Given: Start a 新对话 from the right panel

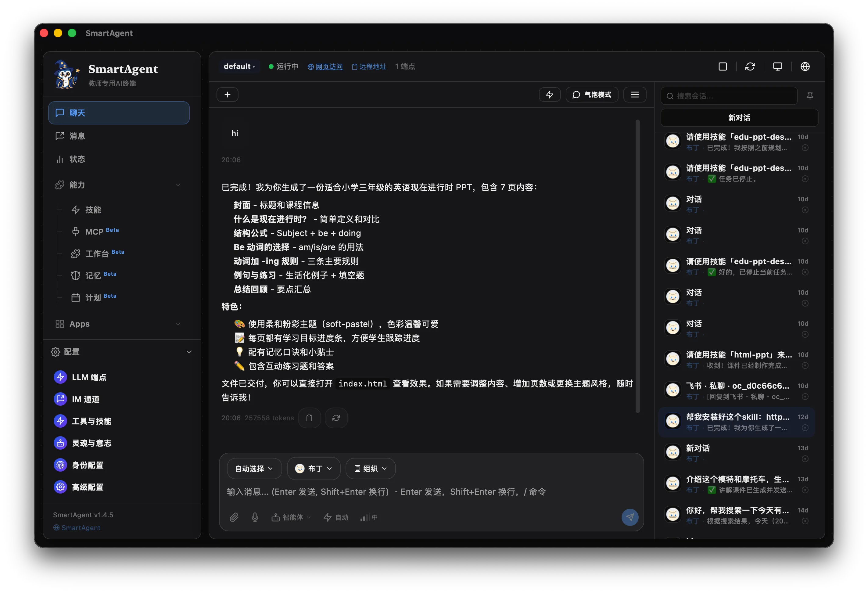Looking at the screenshot, I should (739, 118).
